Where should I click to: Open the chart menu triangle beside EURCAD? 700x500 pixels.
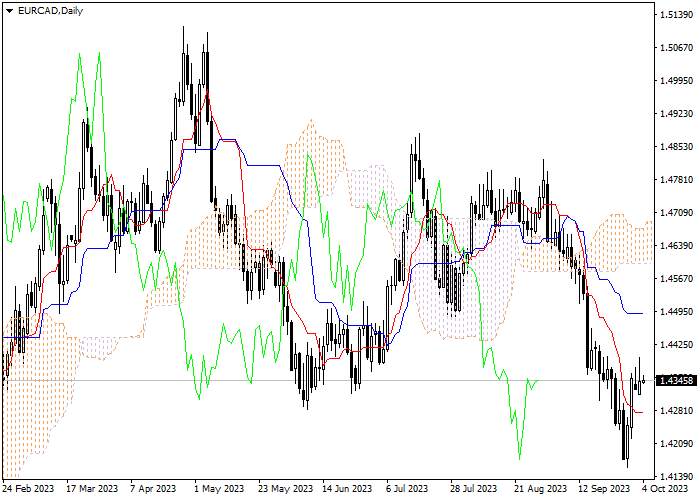(x=9, y=11)
